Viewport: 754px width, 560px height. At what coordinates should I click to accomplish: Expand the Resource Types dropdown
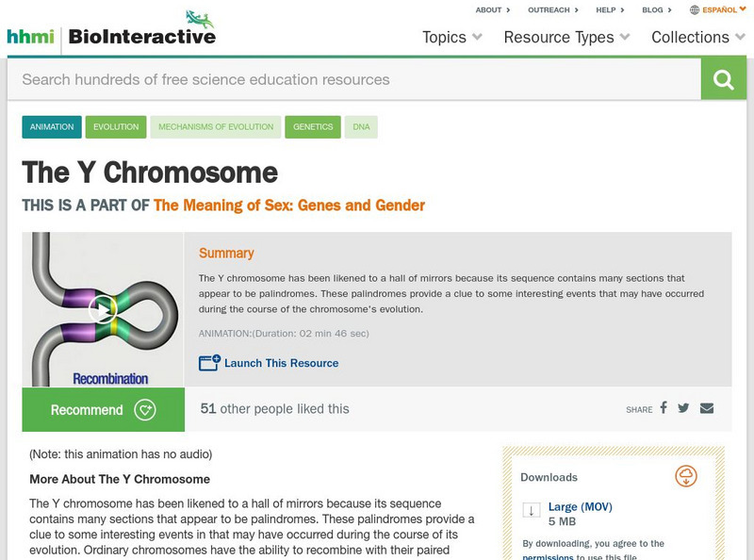(x=568, y=38)
